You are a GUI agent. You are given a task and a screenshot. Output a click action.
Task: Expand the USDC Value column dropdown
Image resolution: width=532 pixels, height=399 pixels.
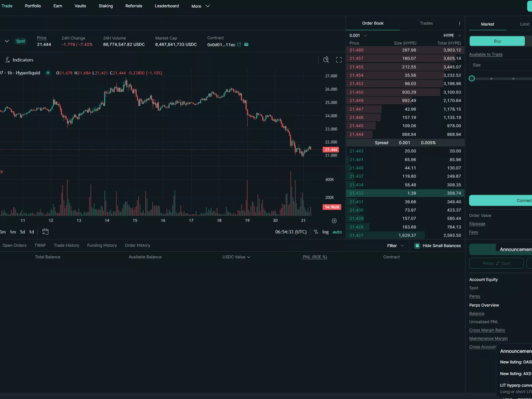point(236,257)
